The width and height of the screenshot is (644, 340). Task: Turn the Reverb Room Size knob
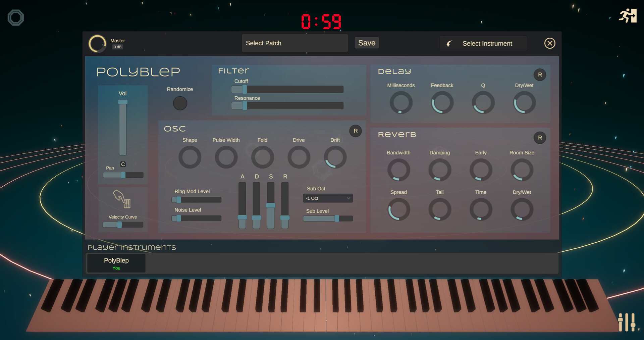(x=522, y=170)
